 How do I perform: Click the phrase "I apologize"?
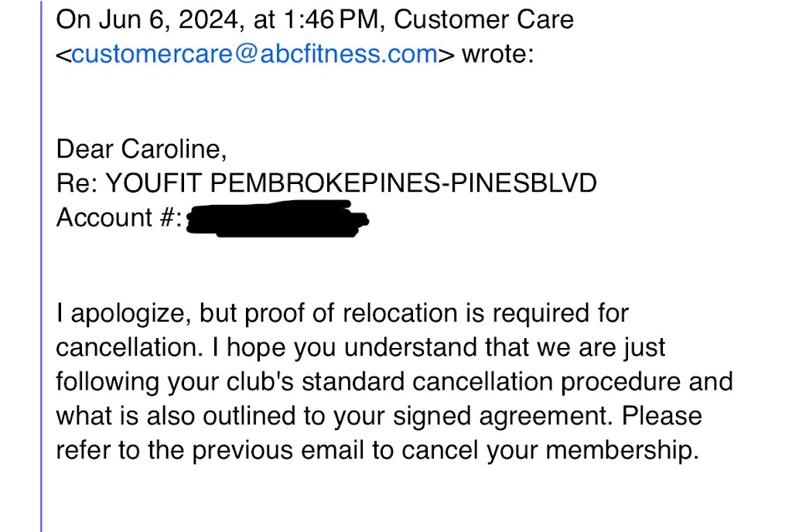pyautogui.click(x=121, y=314)
